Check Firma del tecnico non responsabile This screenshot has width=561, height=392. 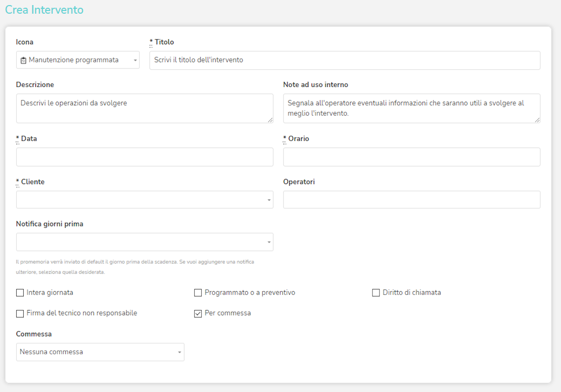point(20,314)
